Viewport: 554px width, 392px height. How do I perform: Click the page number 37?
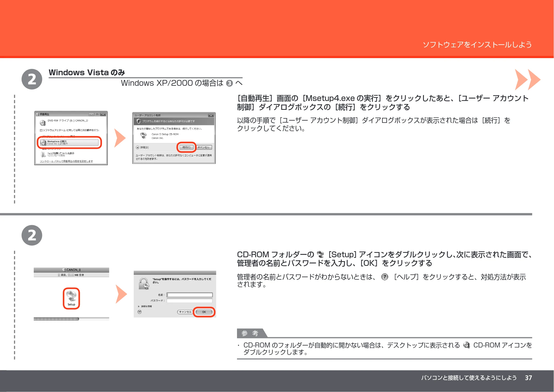pyautogui.click(x=528, y=378)
